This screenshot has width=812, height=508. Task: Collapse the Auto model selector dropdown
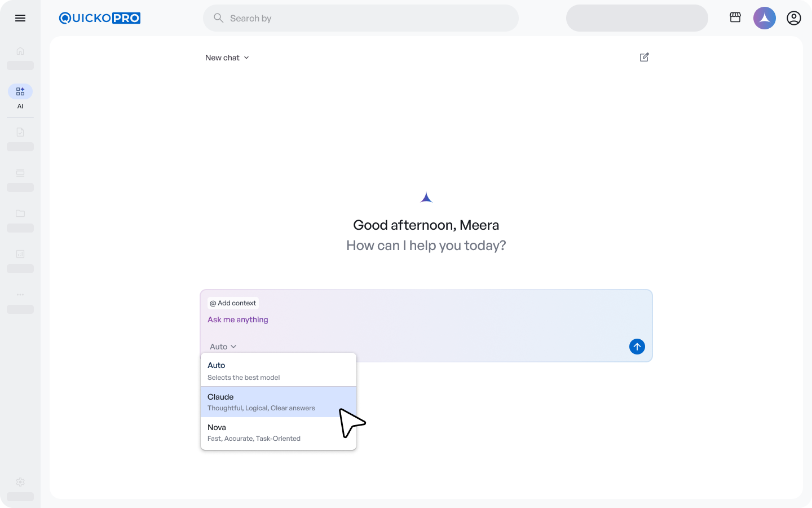(x=223, y=347)
